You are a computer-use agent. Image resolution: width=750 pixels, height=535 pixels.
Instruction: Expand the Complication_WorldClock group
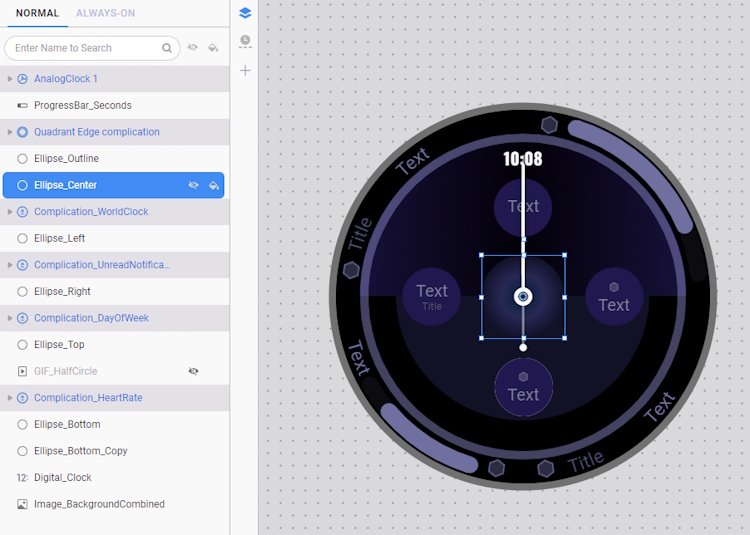pyautogui.click(x=10, y=212)
